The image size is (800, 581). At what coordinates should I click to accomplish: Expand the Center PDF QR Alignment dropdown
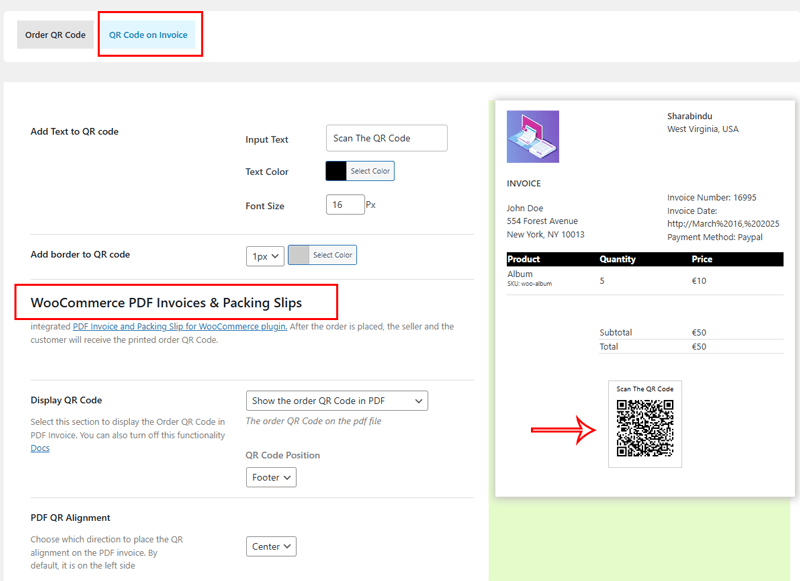[272, 547]
